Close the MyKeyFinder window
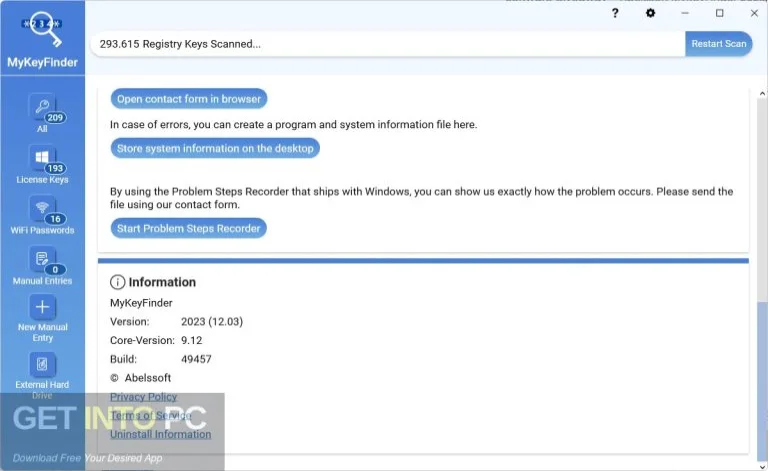 754,13
